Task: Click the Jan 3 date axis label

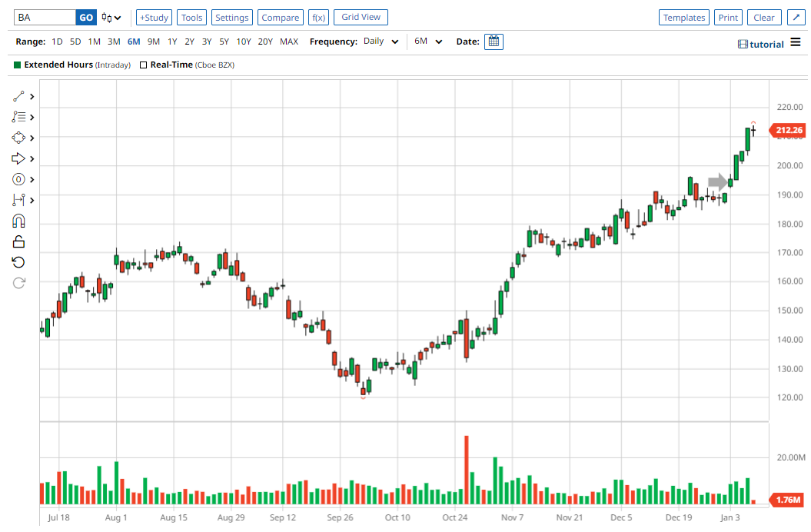Action: 730,517
